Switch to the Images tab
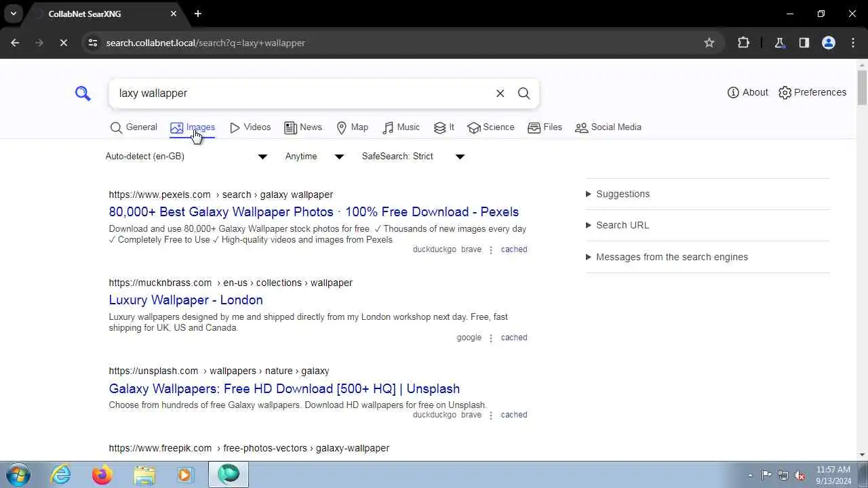Viewport: 868px width, 488px height. click(x=193, y=127)
